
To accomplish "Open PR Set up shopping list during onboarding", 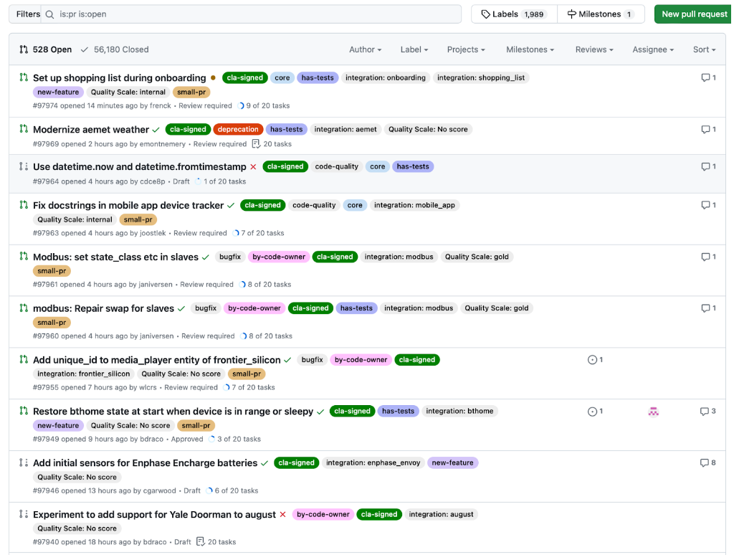I will click(x=120, y=77).
